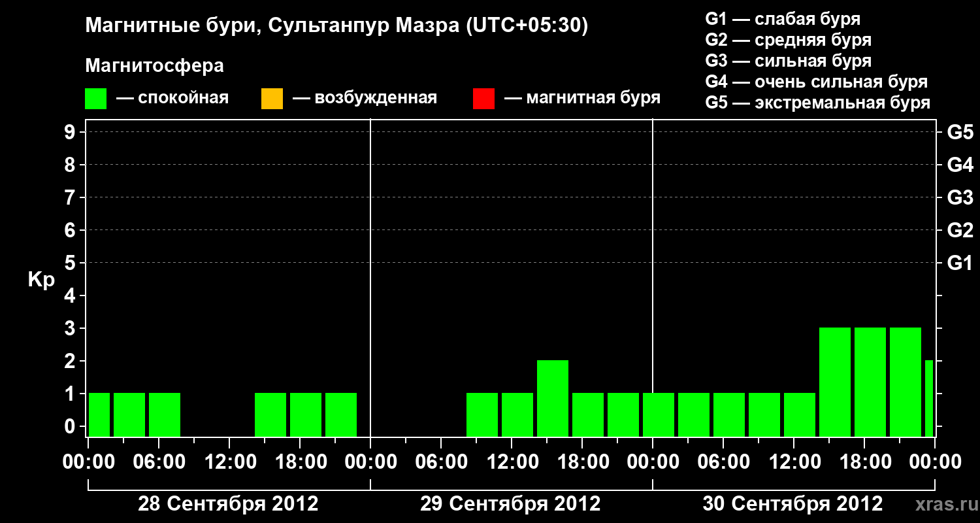Click the '12:00' time label under 30 Сентября
The image size is (980, 523).
(794, 462)
